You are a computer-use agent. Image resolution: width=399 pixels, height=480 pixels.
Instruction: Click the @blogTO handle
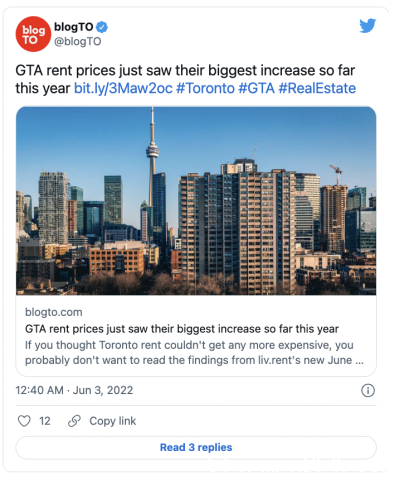(x=78, y=42)
